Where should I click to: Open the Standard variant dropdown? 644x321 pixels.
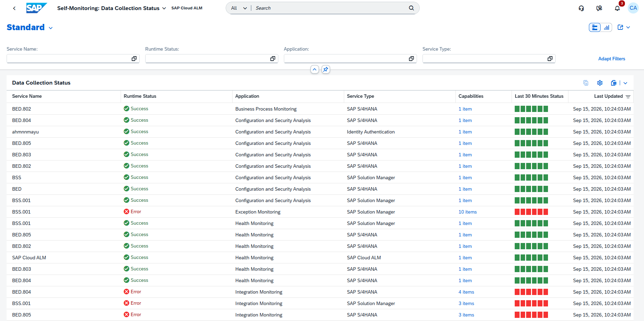pos(51,28)
